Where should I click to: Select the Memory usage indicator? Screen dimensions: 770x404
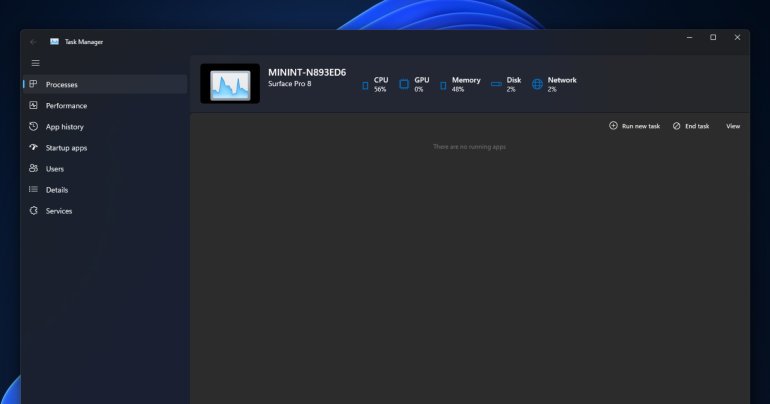click(459, 84)
